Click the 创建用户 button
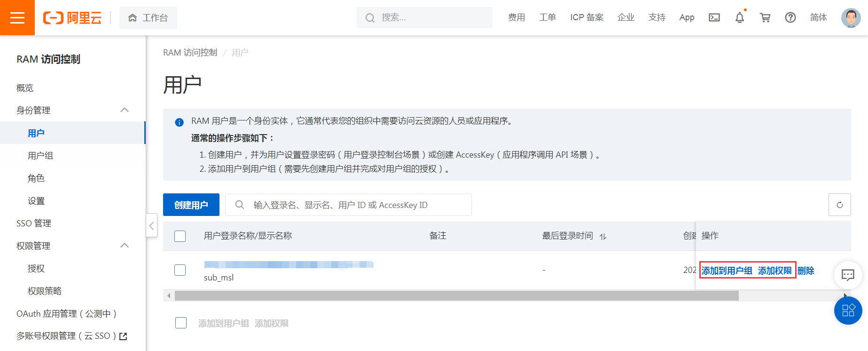The image size is (868, 351). (x=191, y=205)
